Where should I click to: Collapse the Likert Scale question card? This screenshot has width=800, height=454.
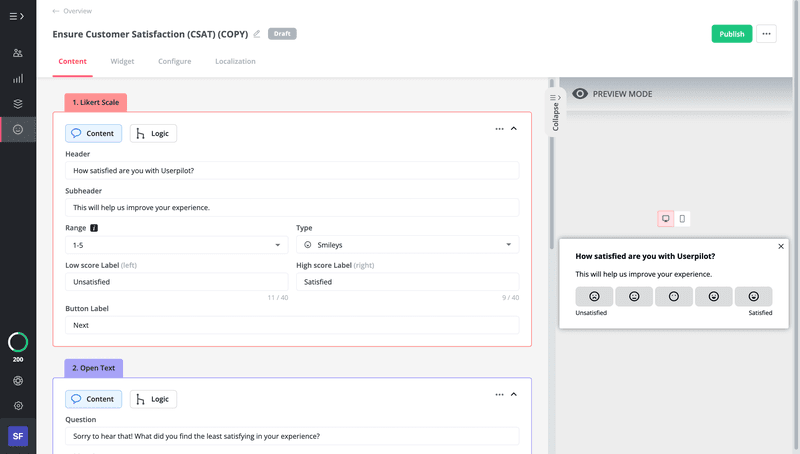click(514, 129)
